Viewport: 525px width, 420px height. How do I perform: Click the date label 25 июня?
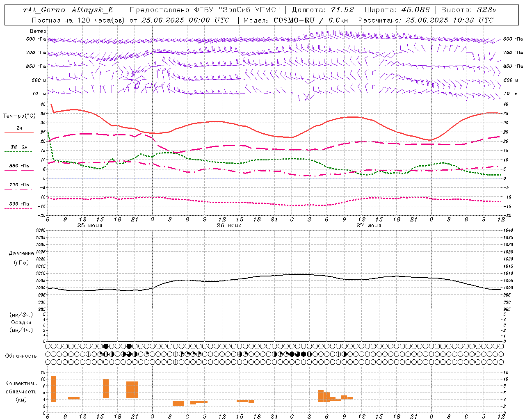(x=90, y=225)
